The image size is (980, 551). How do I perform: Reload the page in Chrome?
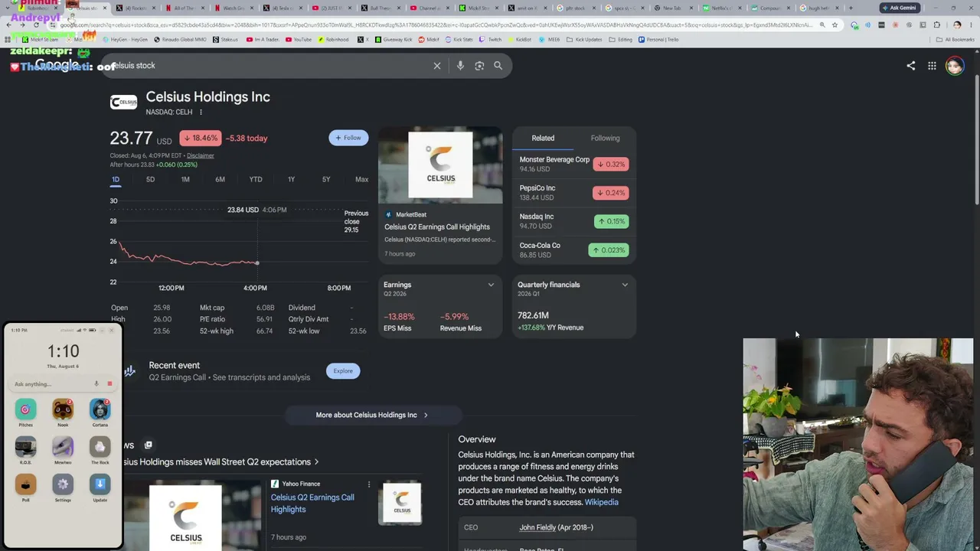(x=36, y=24)
